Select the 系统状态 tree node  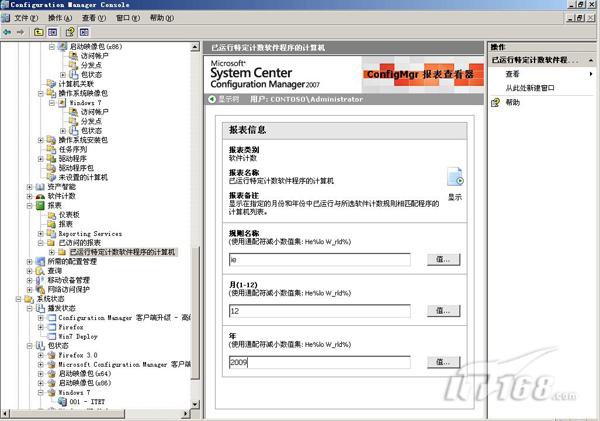pos(51,299)
